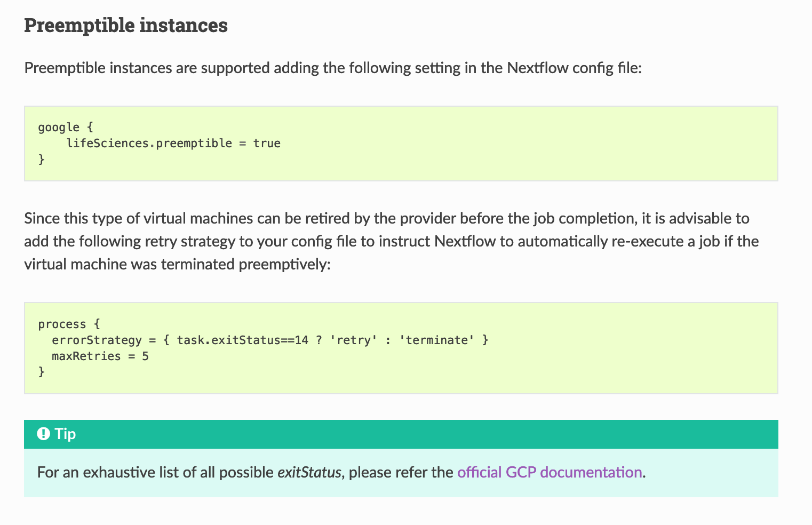Click the exclamation icon in Tip banner
812x525 pixels.
coord(44,434)
